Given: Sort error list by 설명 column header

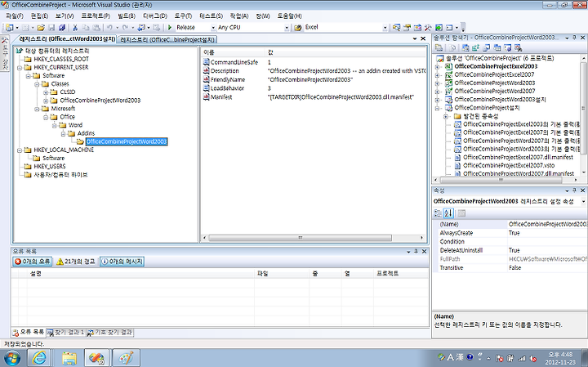Looking at the screenshot, I should pyautogui.click(x=141, y=274).
